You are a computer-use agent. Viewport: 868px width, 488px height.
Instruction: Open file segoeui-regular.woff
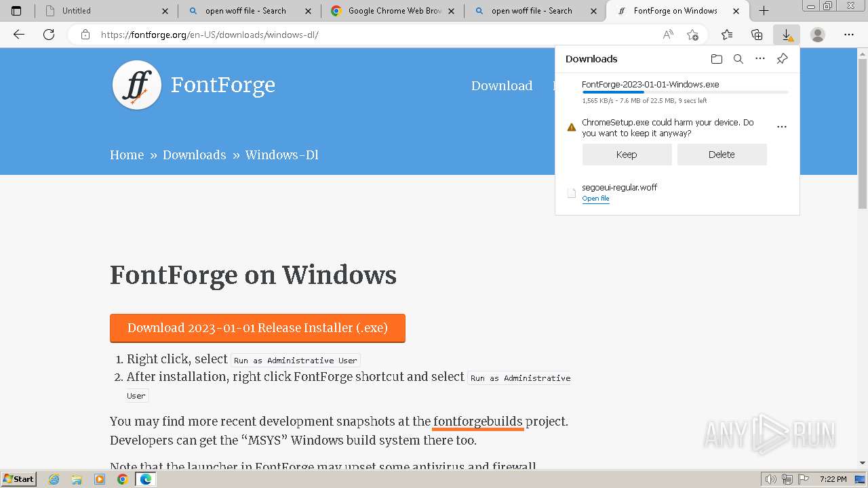tap(595, 199)
